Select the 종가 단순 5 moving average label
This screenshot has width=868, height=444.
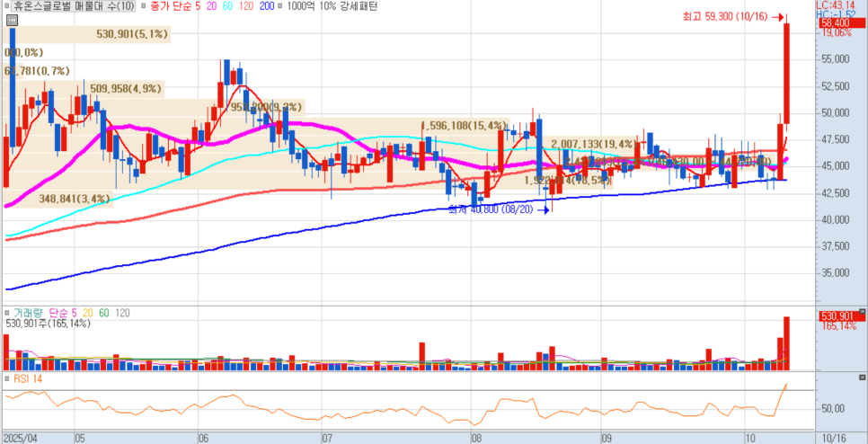(174, 6)
